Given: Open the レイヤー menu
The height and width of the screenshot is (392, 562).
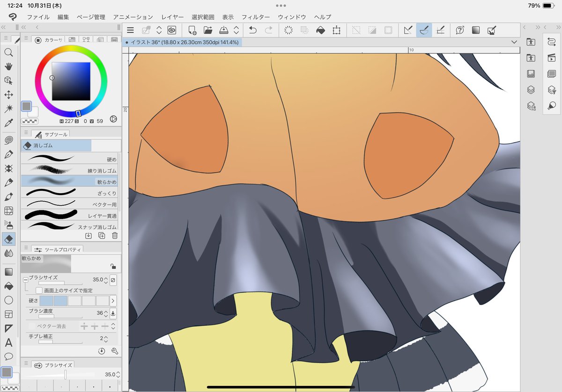Looking at the screenshot, I should click(x=172, y=17).
